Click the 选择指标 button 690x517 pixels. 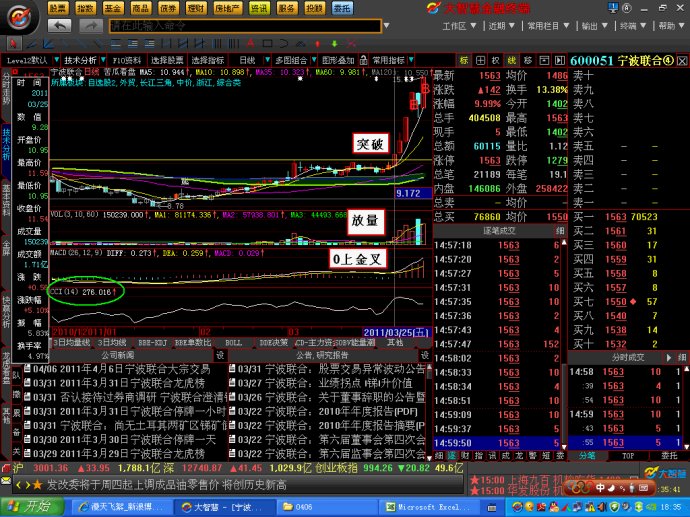208,60
